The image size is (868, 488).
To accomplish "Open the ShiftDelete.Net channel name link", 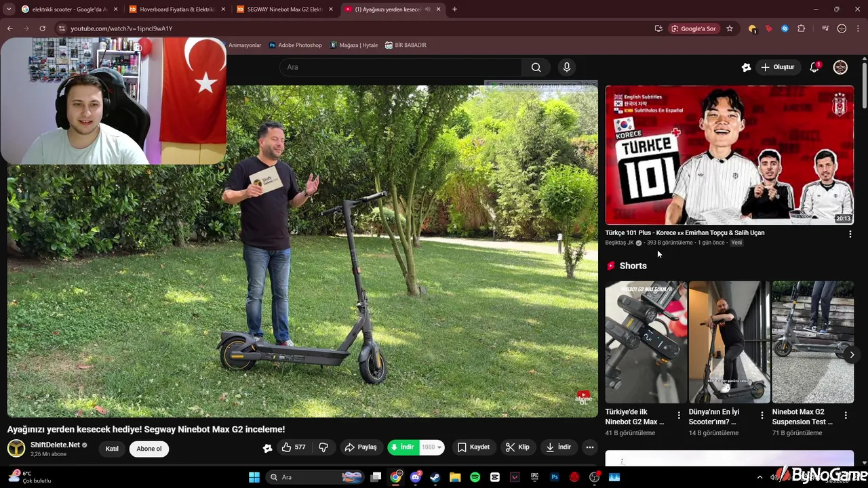I will point(55,445).
